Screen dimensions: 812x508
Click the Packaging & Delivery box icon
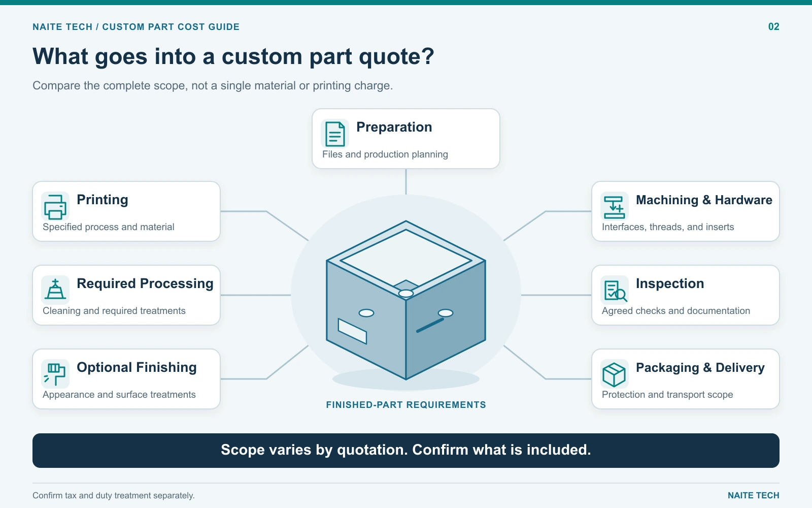615,374
